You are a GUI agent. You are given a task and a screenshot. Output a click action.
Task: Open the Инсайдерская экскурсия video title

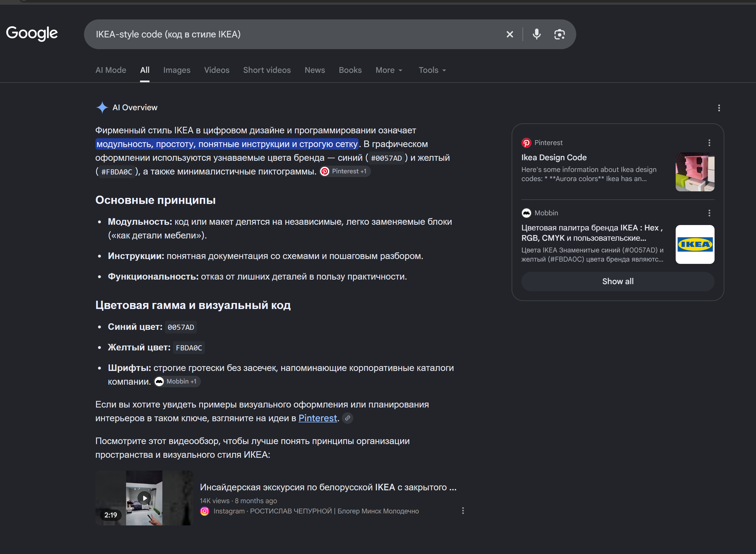pos(328,487)
